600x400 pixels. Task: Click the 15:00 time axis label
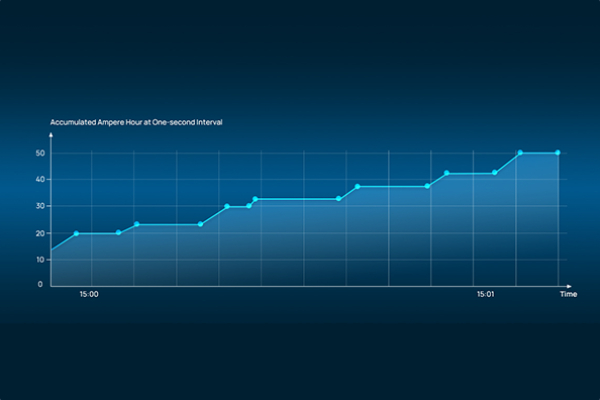point(89,294)
